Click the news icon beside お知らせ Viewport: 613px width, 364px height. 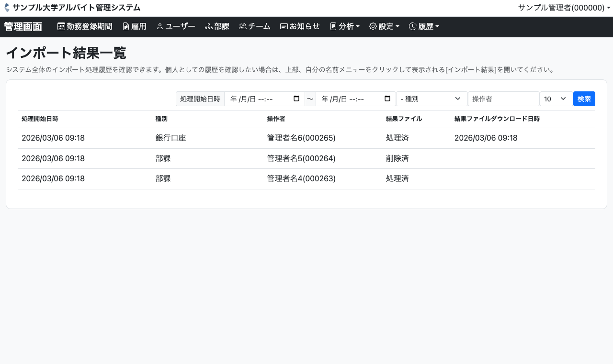tap(284, 27)
